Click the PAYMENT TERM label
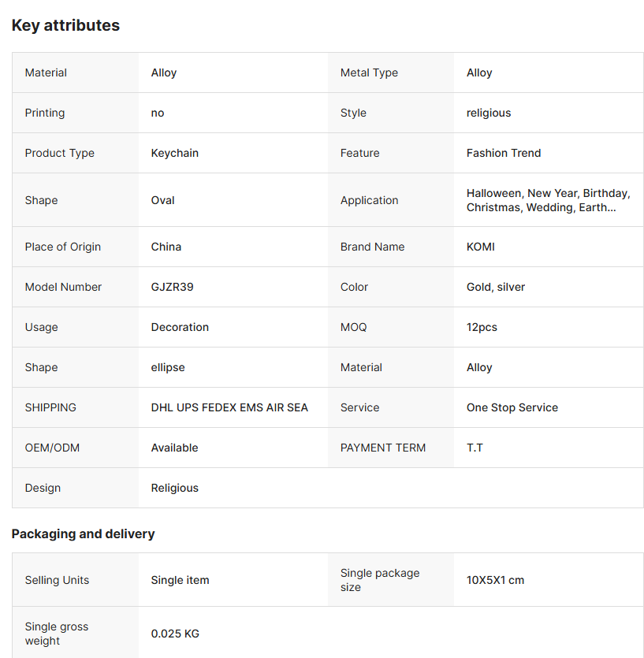644x658 pixels. [382, 448]
